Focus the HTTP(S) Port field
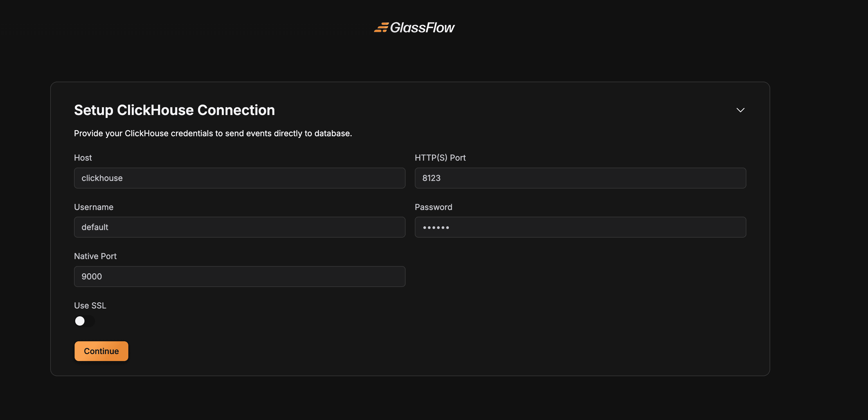Image resolution: width=868 pixels, height=420 pixels. [x=580, y=178]
